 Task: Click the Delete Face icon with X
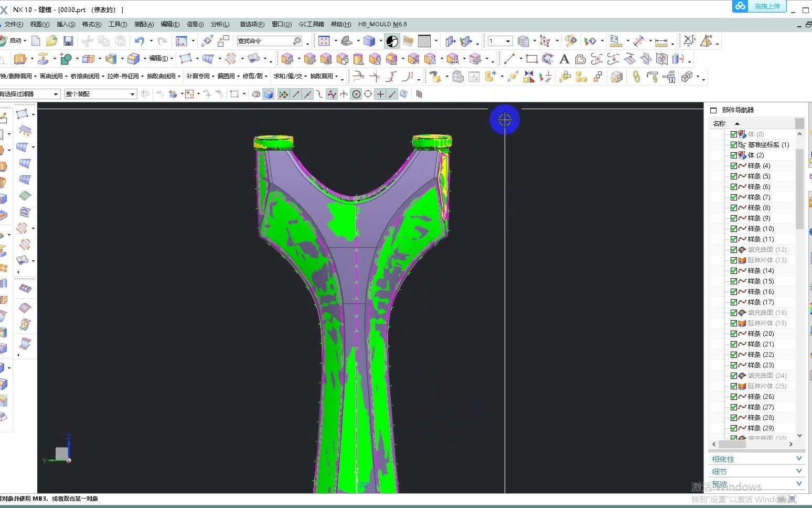413,59
